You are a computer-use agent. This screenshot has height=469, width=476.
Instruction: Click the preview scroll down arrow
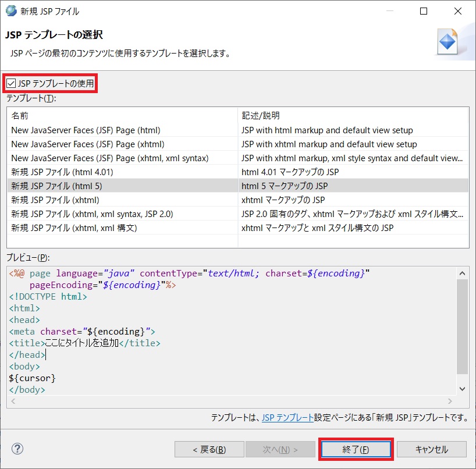462,389
